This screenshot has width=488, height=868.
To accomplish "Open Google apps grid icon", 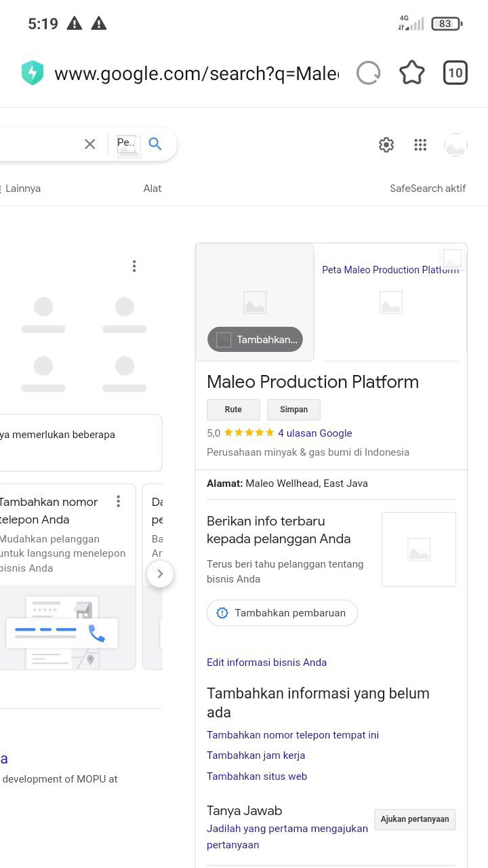I will point(420,144).
